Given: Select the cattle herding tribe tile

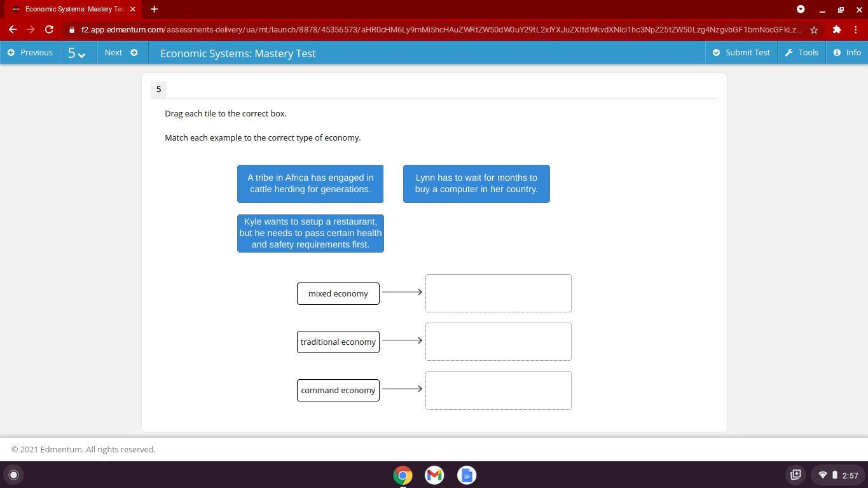Looking at the screenshot, I should (310, 183).
